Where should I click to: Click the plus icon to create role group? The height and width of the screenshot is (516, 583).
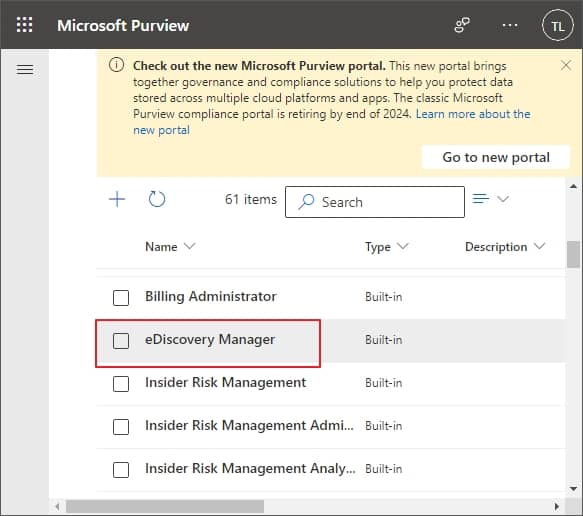(117, 199)
